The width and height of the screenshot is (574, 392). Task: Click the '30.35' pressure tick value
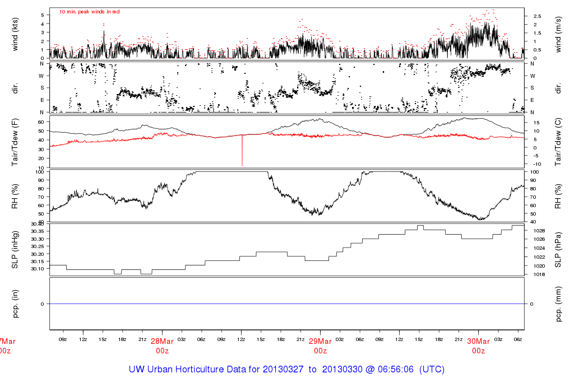pos(38,231)
